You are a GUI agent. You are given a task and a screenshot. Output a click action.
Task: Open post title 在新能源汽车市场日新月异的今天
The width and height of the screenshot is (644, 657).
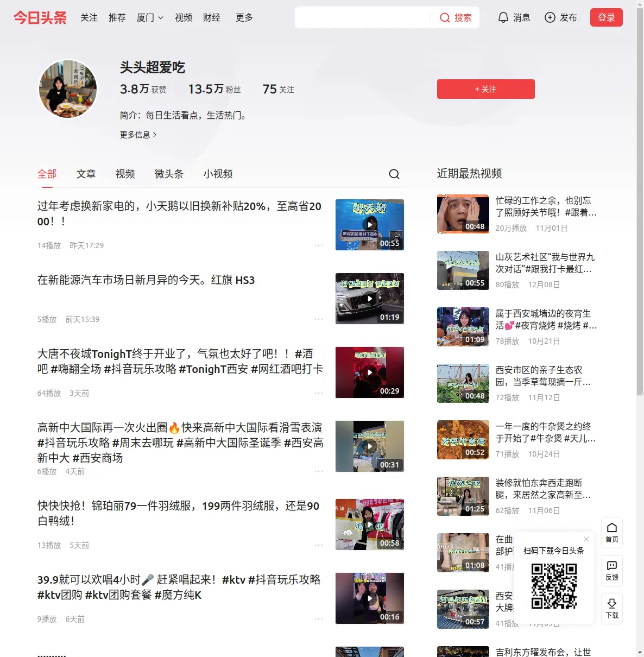(146, 280)
